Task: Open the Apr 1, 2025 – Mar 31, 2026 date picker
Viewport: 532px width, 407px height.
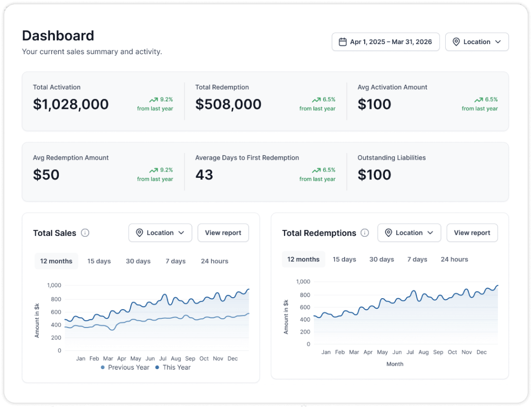Action: pos(385,42)
